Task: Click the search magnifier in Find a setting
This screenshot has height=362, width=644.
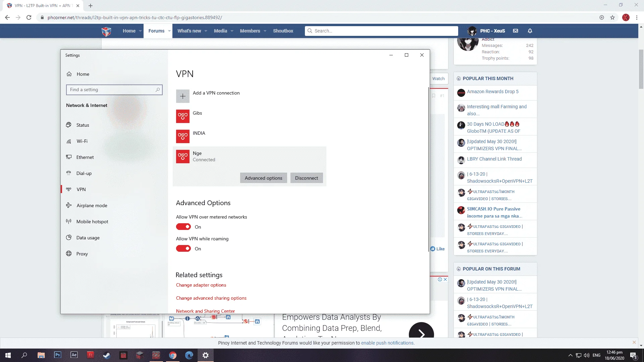Action: [158, 90]
